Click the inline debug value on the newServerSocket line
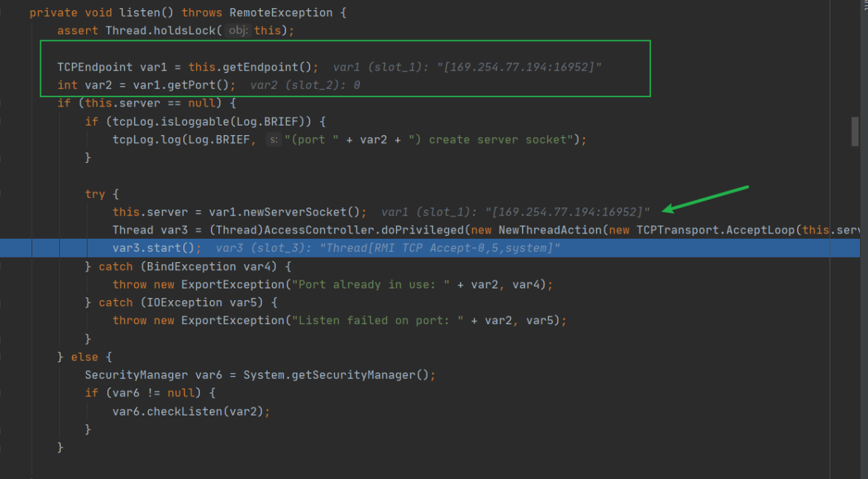Screen dimensions: 868x479 click(x=515, y=212)
